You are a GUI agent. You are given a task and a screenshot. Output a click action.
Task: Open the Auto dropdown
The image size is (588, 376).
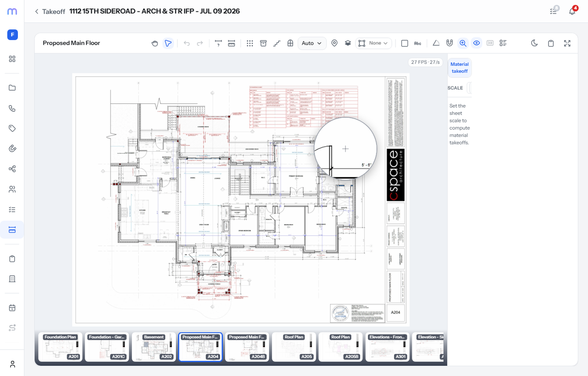coord(312,43)
